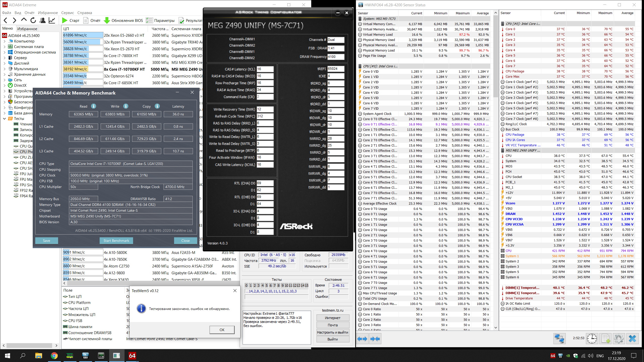
Task: Click the Read info icon in benchmark
Action: 94,106
